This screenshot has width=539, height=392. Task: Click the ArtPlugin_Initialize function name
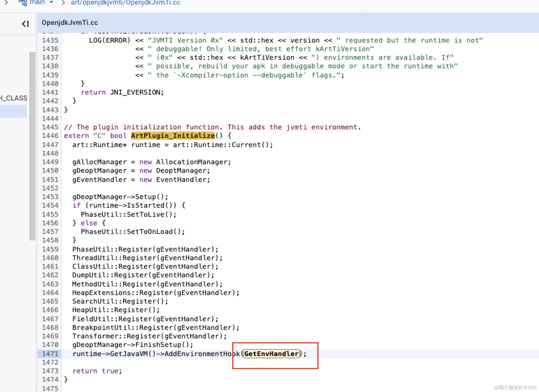pyautogui.click(x=173, y=136)
